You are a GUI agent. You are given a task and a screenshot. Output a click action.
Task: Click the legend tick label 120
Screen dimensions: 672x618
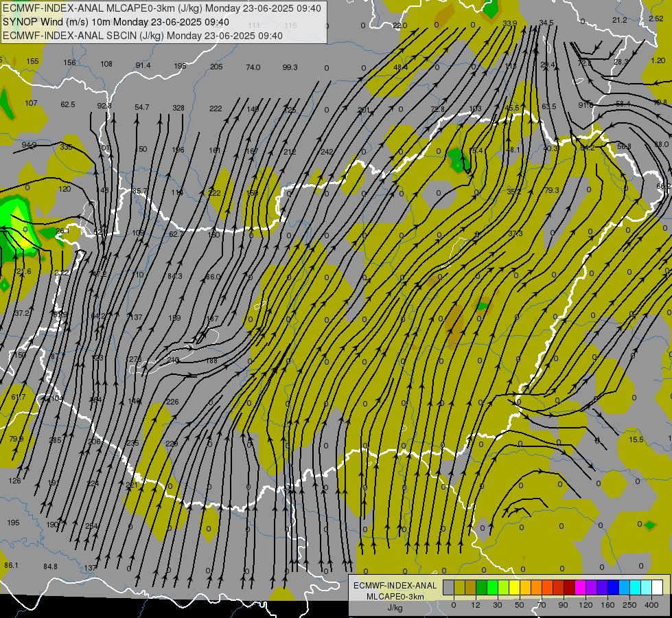pos(586,605)
